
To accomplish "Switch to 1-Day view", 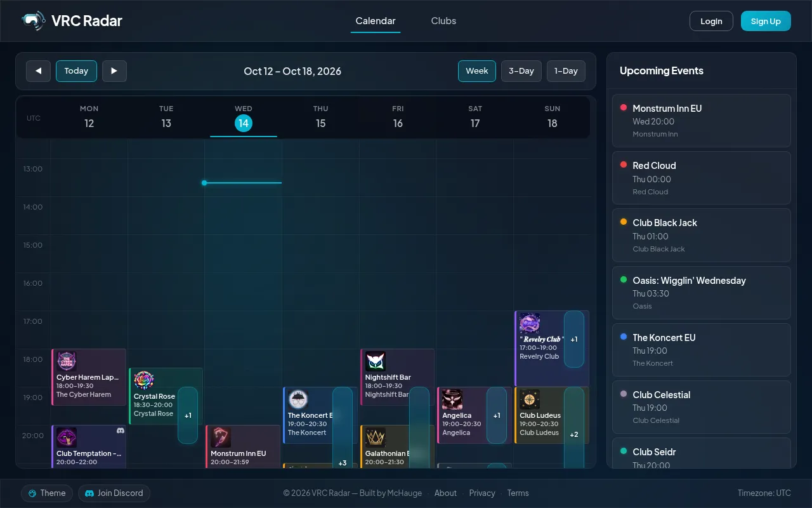I will tap(566, 71).
